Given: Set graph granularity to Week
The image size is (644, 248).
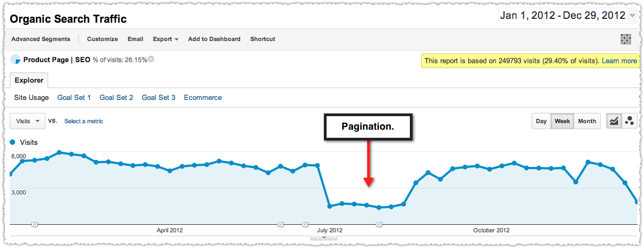Looking at the screenshot, I should click(x=562, y=121).
